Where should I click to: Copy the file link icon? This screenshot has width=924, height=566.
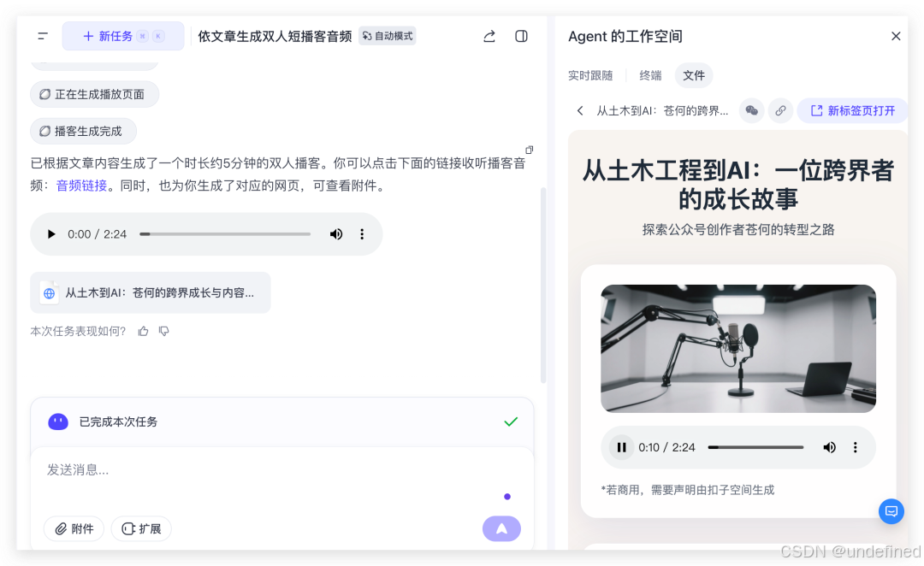(780, 111)
